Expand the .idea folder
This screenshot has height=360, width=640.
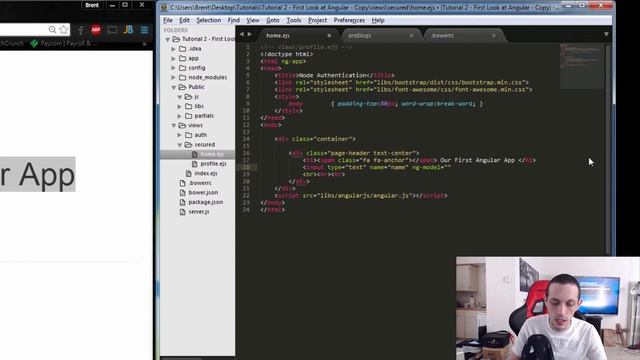(173, 49)
